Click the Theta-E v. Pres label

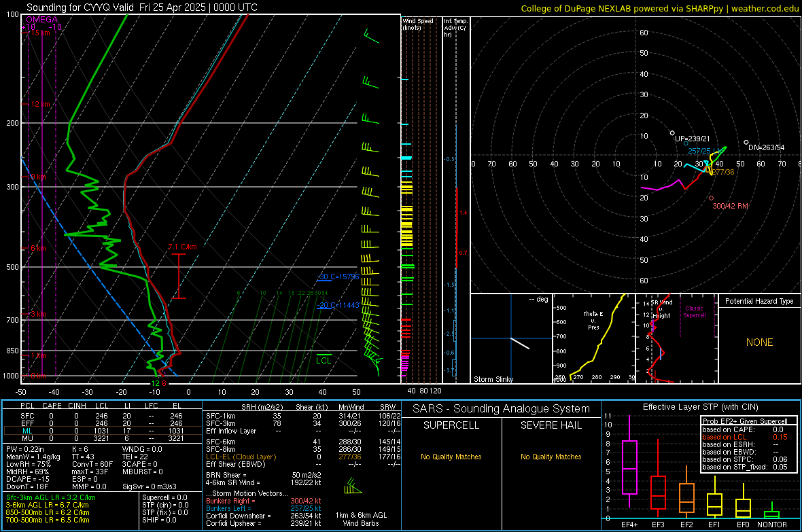click(x=593, y=320)
